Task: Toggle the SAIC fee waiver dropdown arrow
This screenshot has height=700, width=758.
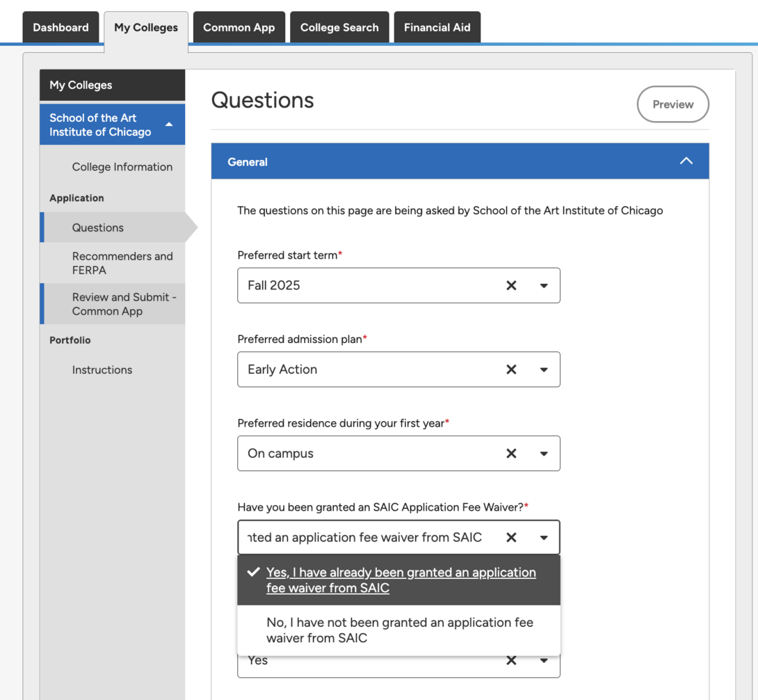Action: click(x=544, y=538)
